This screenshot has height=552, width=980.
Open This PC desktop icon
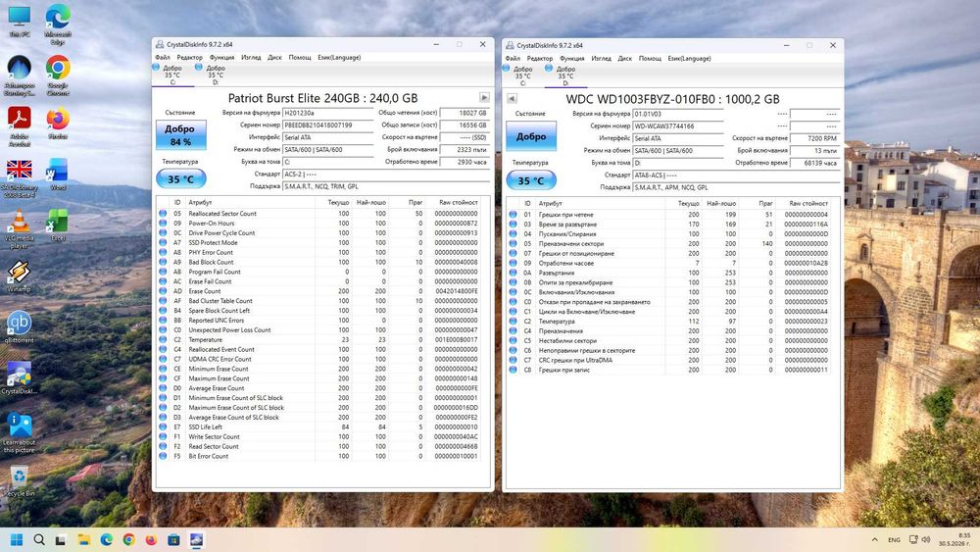click(x=20, y=22)
